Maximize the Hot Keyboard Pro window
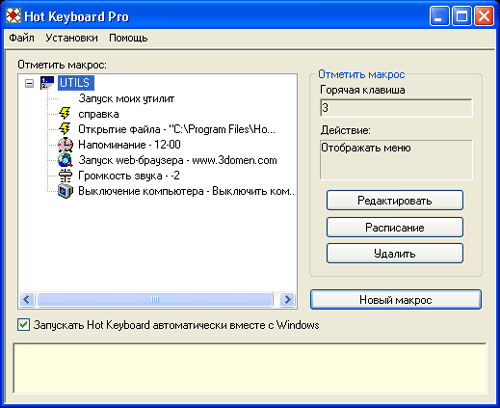 click(x=462, y=16)
